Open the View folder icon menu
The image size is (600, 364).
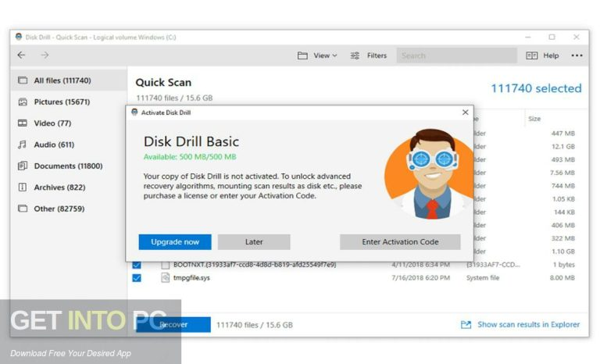point(302,55)
